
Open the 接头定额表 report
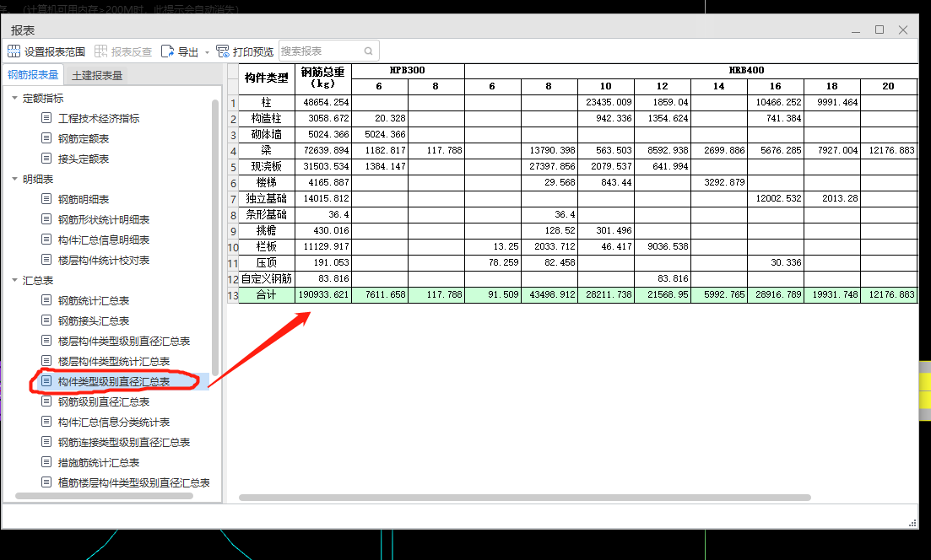click(x=84, y=159)
